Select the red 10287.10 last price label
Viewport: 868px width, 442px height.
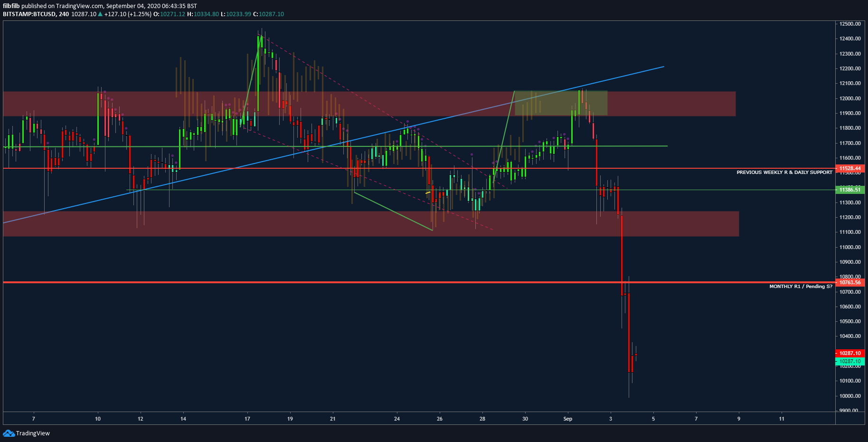850,353
